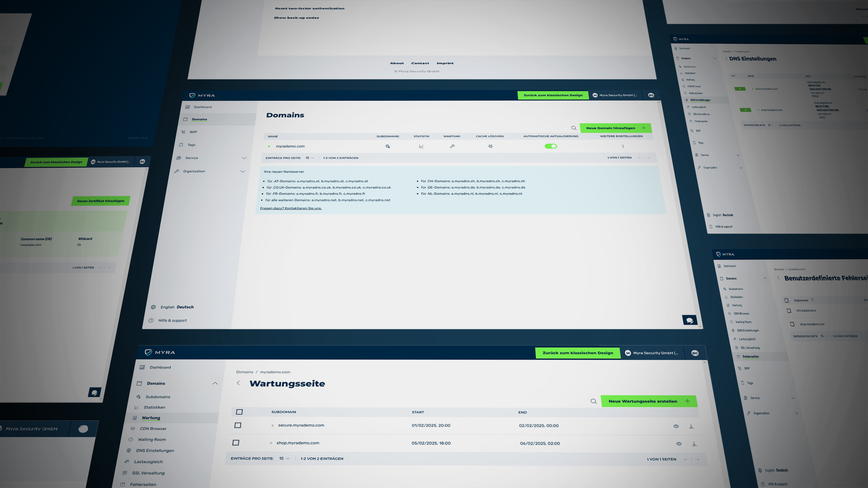Open DNS Einstellungen in Wartungsseite sidebar
The image size is (868, 488).
click(x=155, y=451)
